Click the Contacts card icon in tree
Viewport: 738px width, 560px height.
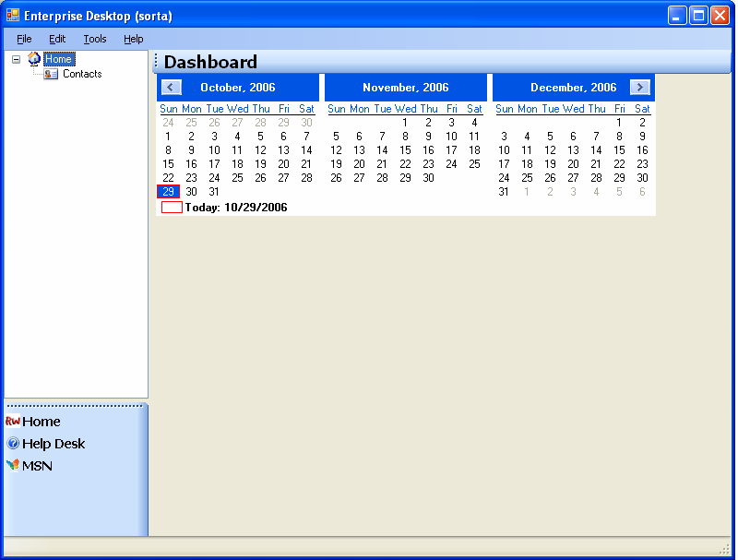pyautogui.click(x=51, y=74)
